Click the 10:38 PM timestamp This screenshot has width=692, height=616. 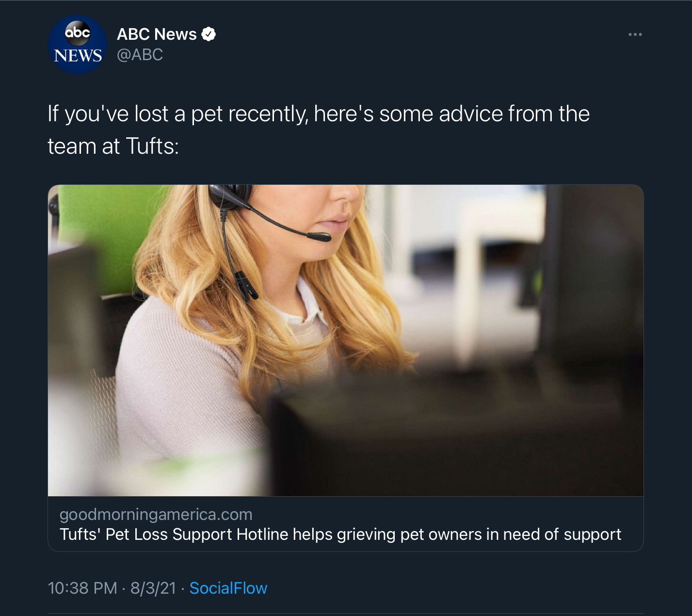coord(82,588)
